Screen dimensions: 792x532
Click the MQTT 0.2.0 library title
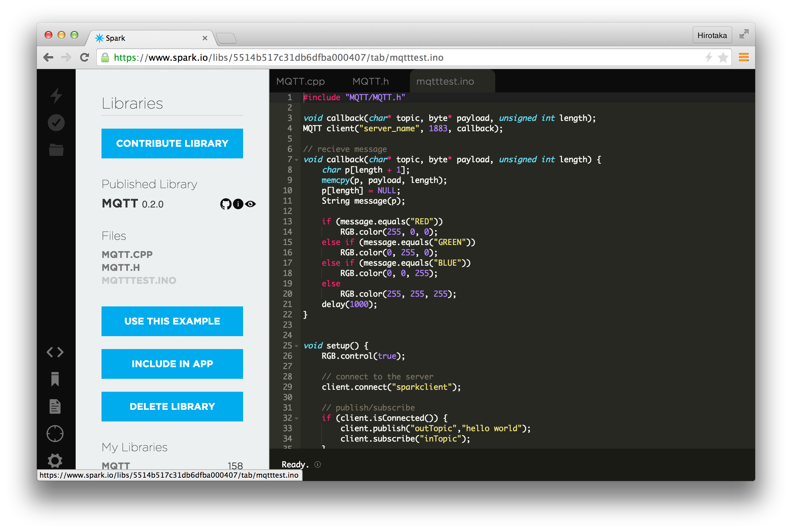(x=133, y=204)
